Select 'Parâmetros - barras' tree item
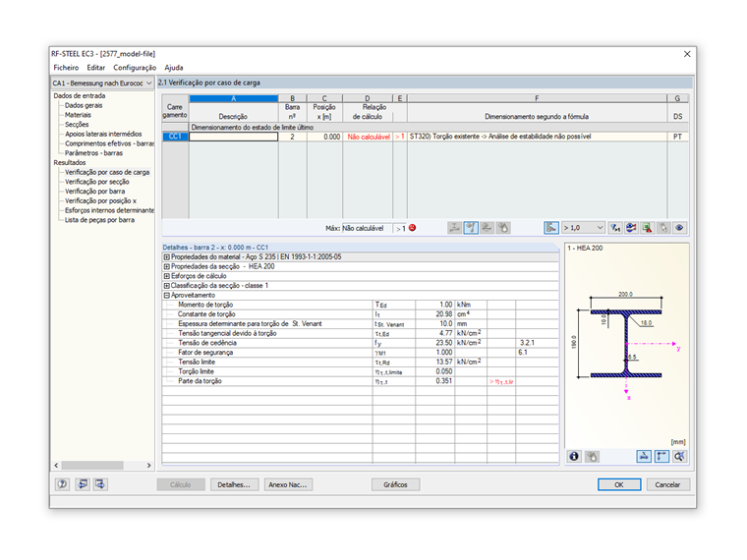The image size is (747, 560). (93, 153)
